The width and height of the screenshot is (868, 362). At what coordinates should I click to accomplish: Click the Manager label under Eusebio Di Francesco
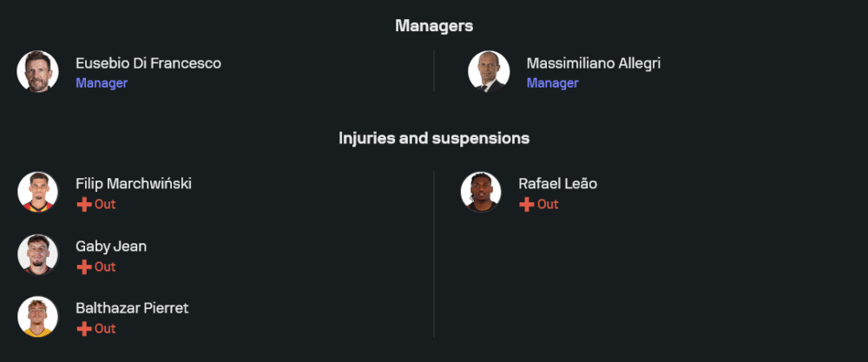pos(102,83)
